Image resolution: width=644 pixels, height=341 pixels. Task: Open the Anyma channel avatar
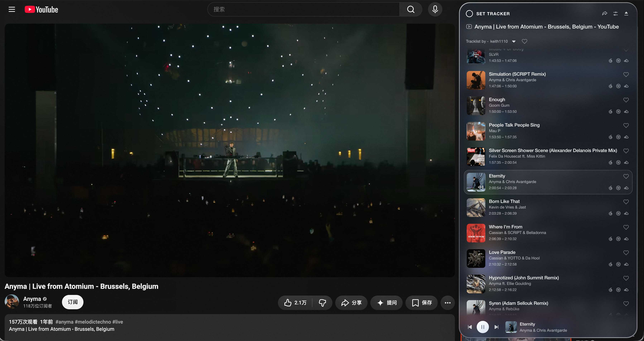tap(12, 302)
